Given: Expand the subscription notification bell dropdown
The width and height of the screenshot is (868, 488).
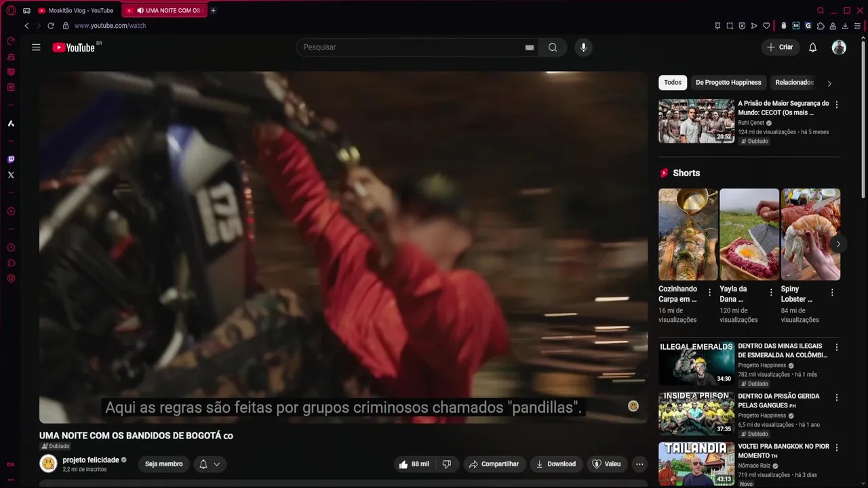Looking at the screenshot, I should pyautogui.click(x=210, y=464).
